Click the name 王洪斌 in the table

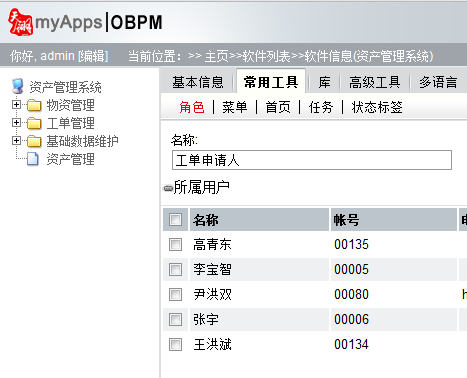click(x=212, y=345)
